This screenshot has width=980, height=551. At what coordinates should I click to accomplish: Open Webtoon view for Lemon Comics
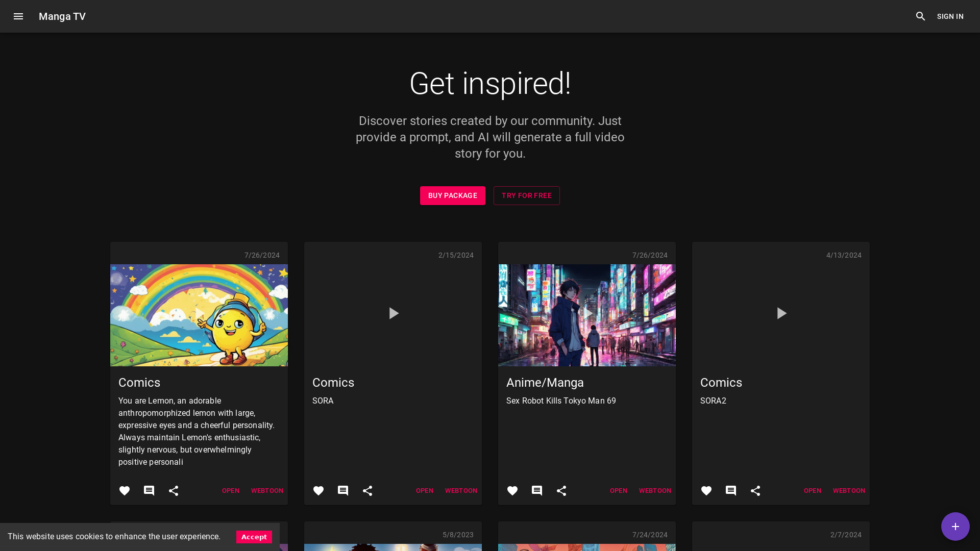click(267, 491)
